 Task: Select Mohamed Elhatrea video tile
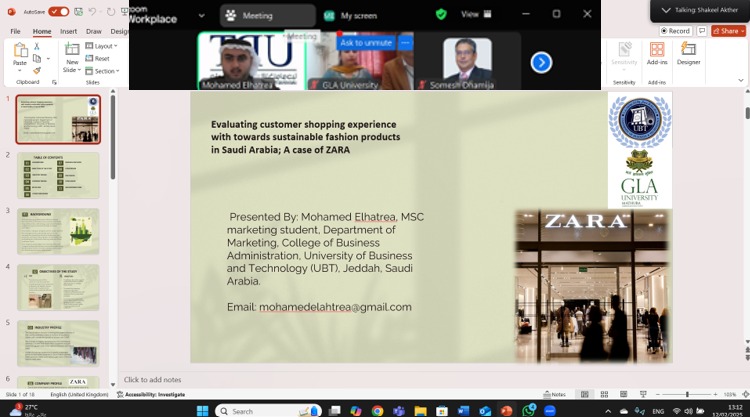coord(252,61)
